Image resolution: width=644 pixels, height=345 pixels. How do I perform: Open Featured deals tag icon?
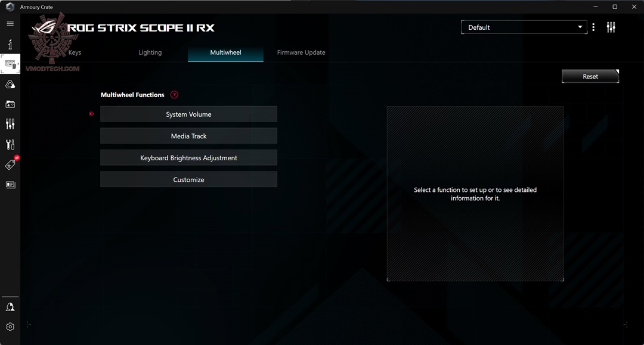tap(10, 164)
